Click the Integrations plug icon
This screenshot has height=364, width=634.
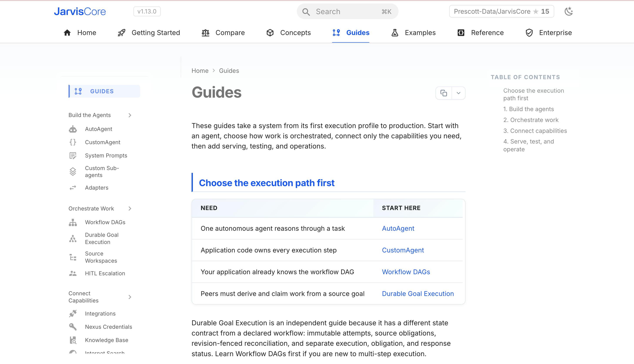pyautogui.click(x=73, y=314)
